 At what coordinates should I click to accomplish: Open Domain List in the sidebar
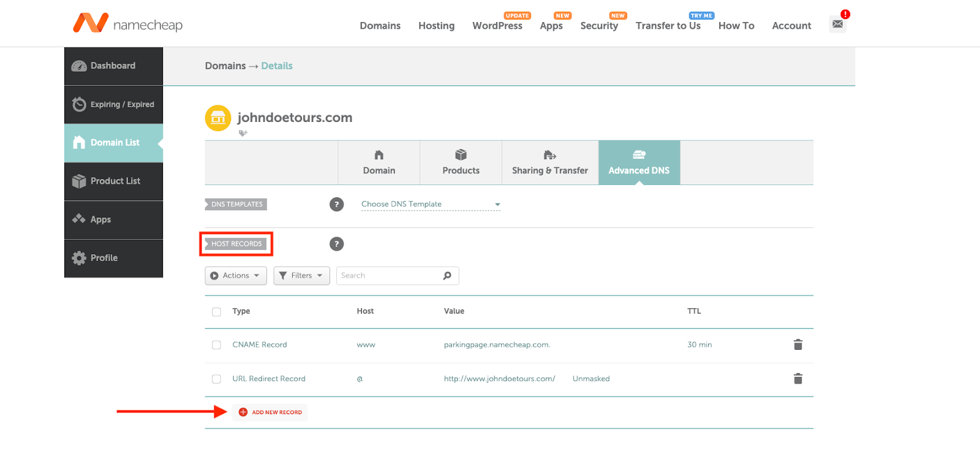pos(113,143)
